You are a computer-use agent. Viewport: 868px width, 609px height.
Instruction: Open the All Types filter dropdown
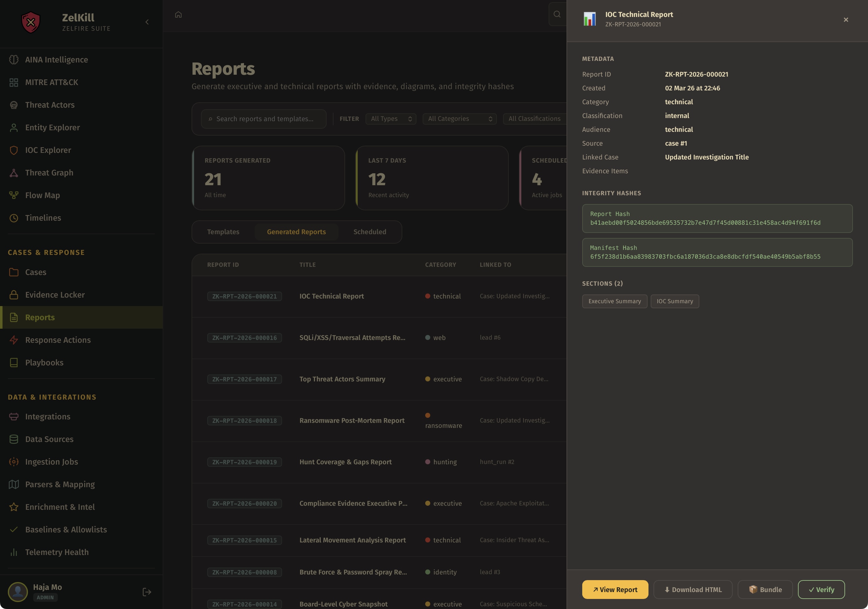click(391, 119)
